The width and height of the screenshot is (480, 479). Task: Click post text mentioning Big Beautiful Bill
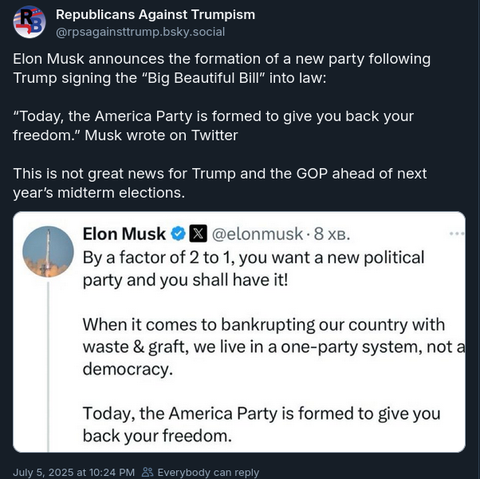[222, 68]
